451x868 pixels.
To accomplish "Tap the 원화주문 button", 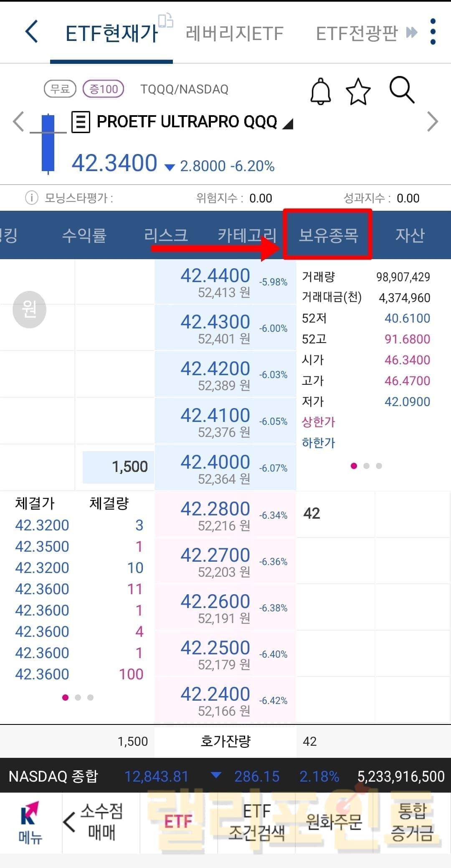I will tap(334, 822).
